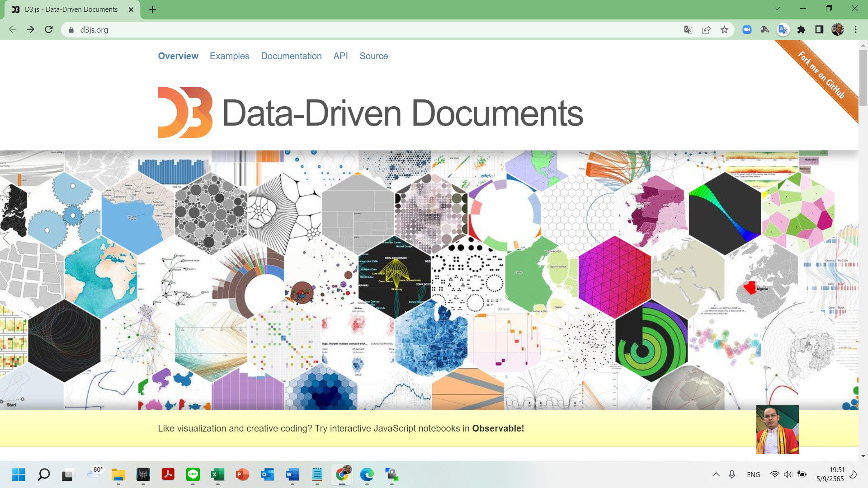Open the chord diagram ring hexagon
Viewport: 868px width, 488px height.
pos(505,213)
